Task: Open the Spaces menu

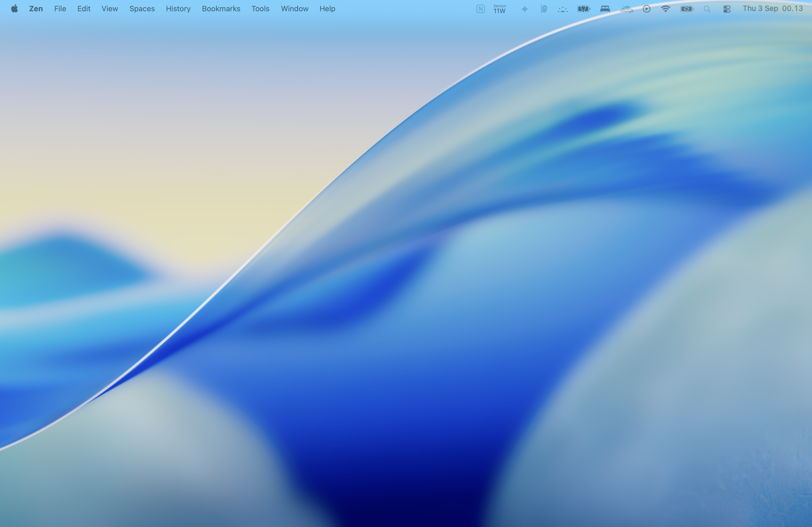Action: pyautogui.click(x=142, y=9)
